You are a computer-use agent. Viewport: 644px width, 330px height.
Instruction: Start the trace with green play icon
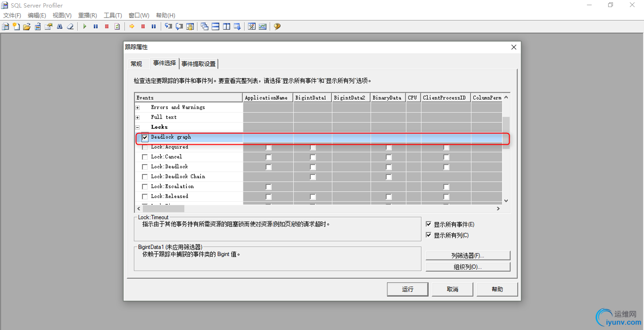pos(85,26)
